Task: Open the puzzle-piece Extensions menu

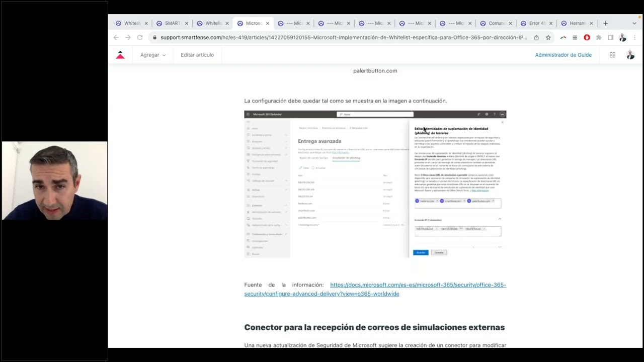Action: [599, 38]
